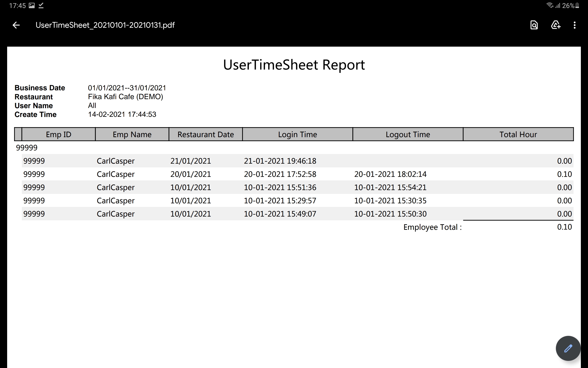The height and width of the screenshot is (368, 588).
Task: Tap the pencil edit floating button
Action: 568,348
